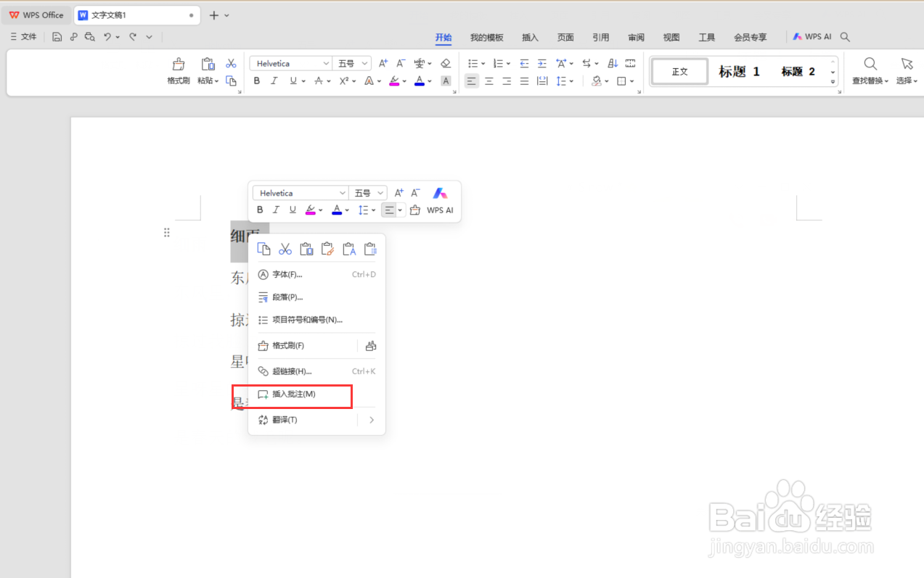Click the Copy icon in the context menu

click(x=264, y=249)
